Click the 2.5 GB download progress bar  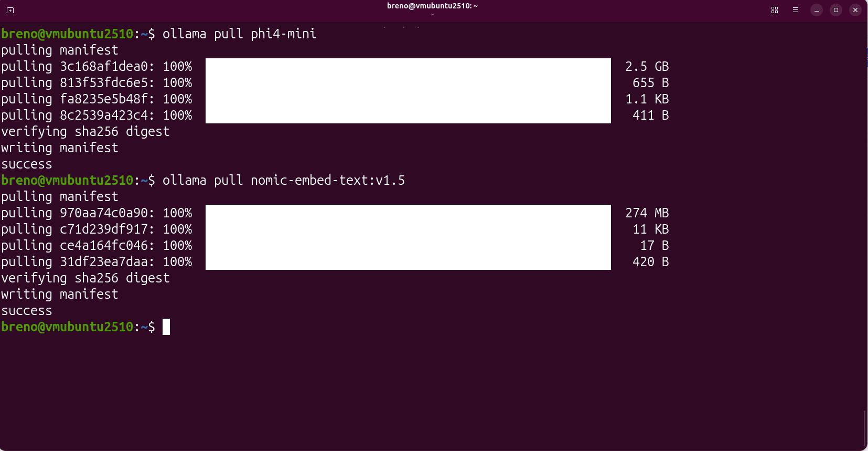tap(408, 67)
